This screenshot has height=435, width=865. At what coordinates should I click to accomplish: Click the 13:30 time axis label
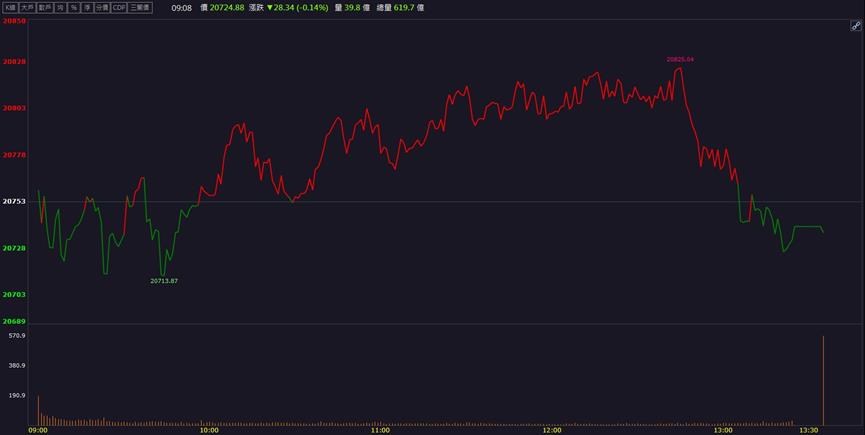809,431
